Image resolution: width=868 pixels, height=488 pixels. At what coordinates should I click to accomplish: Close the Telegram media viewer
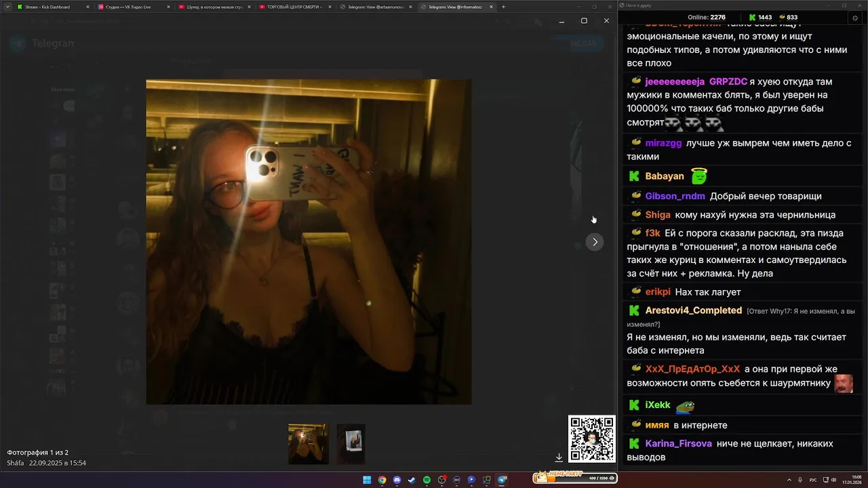coord(606,21)
